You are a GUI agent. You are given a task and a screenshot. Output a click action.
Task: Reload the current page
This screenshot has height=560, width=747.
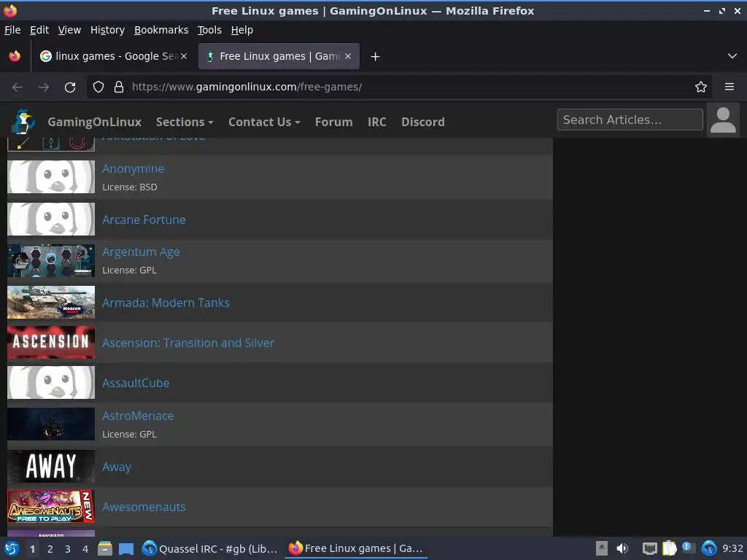click(70, 87)
